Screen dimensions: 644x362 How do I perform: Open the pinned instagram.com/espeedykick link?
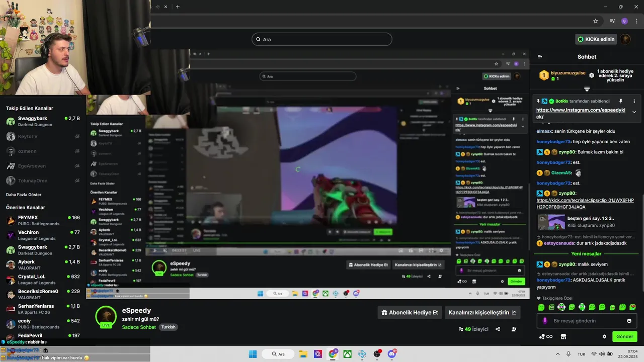[x=581, y=113]
